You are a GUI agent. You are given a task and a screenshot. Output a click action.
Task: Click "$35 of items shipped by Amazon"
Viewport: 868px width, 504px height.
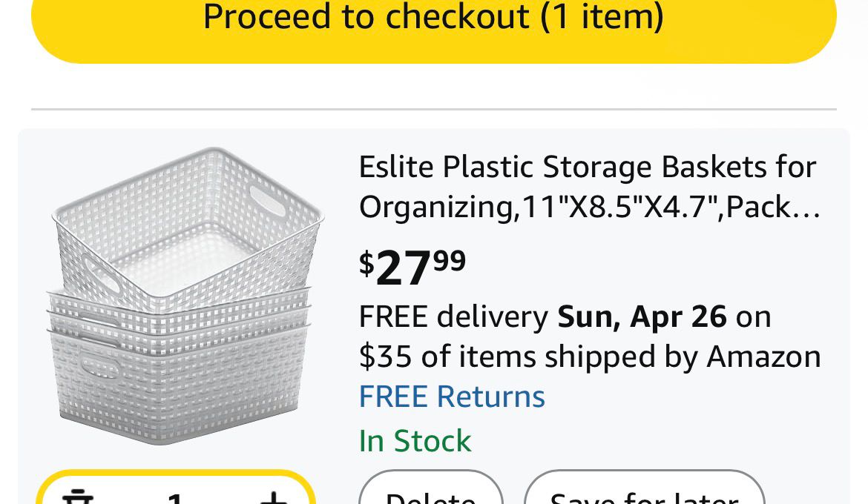(x=590, y=357)
